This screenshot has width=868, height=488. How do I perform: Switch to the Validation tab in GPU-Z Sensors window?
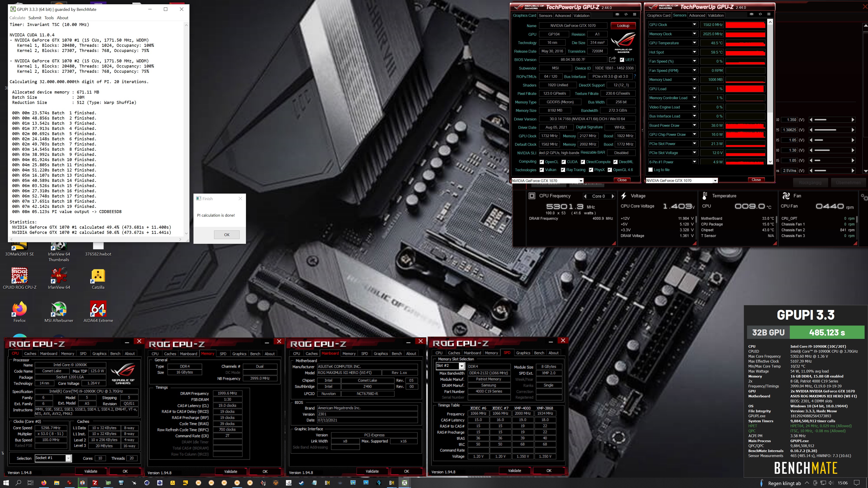click(716, 15)
